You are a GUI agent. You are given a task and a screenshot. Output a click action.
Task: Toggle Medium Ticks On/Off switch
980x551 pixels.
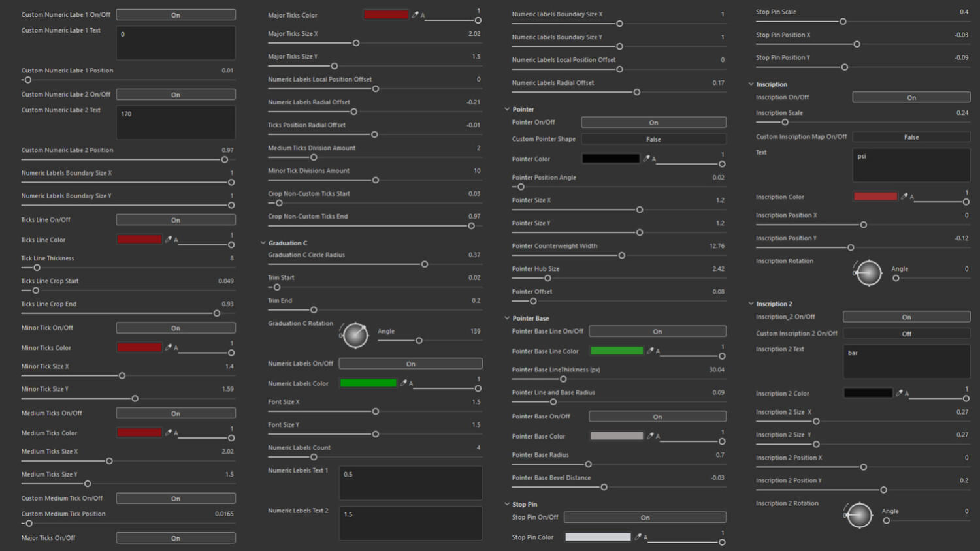[176, 413]
